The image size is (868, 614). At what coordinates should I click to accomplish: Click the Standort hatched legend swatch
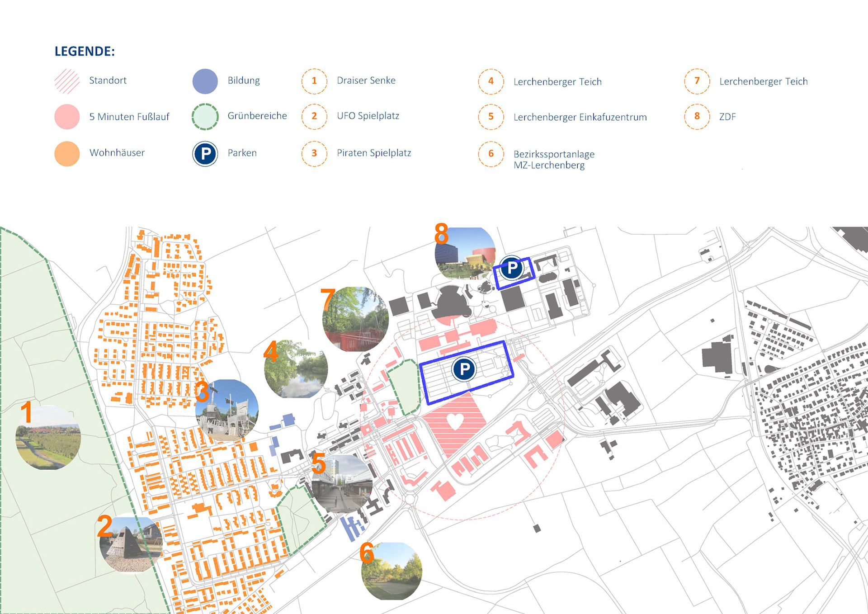[67, 81]
